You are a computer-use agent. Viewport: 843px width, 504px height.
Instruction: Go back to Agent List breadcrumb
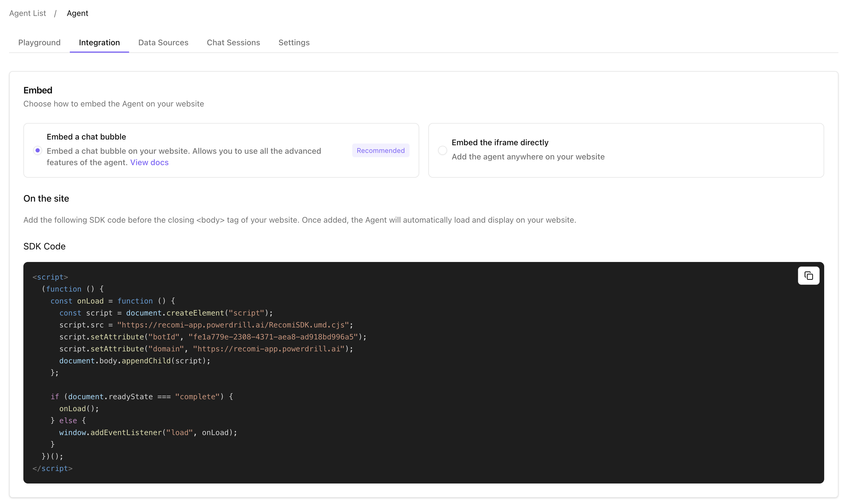point(28,13)
